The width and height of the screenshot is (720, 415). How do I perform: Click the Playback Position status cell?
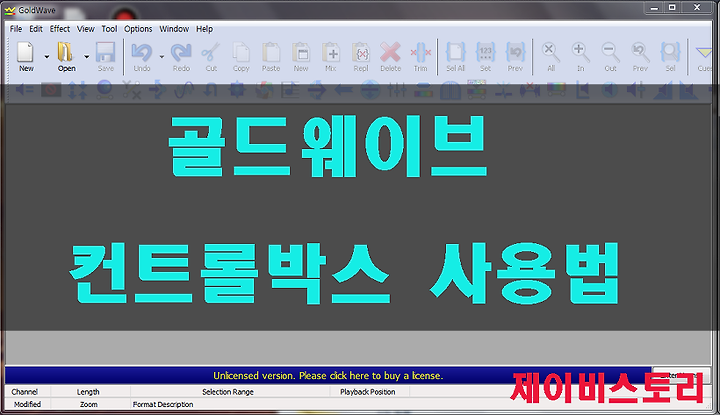368,392
